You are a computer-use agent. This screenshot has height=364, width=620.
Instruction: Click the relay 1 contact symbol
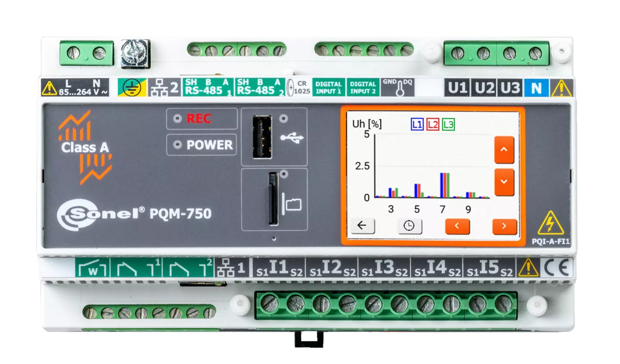coord(136,268)
